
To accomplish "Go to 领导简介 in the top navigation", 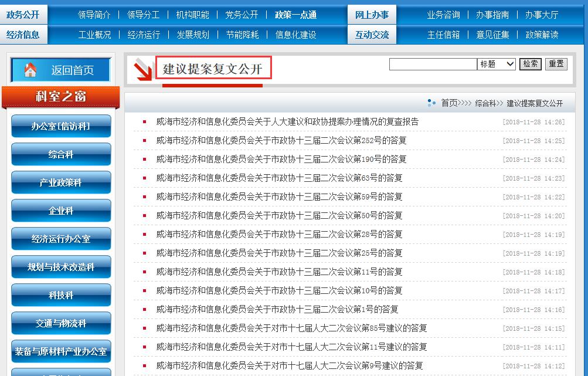I will click(x=94, y=15).
